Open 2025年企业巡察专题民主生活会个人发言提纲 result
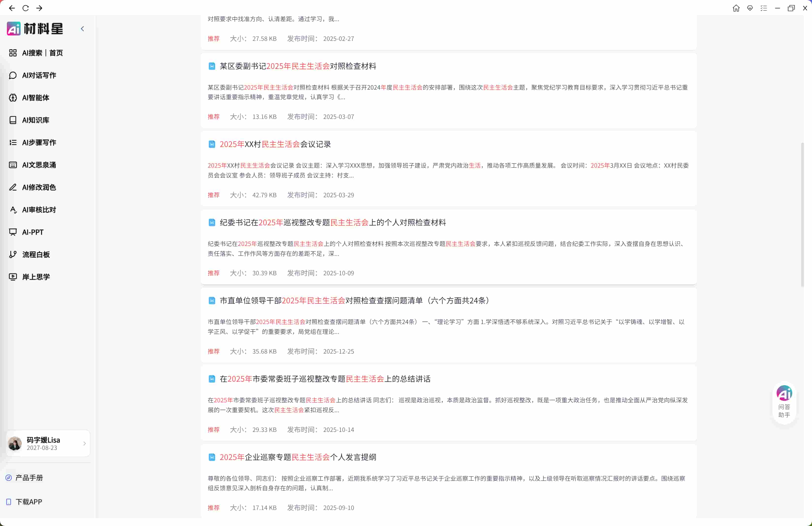This screenshot has height=526, width=812. coord(297,457)
